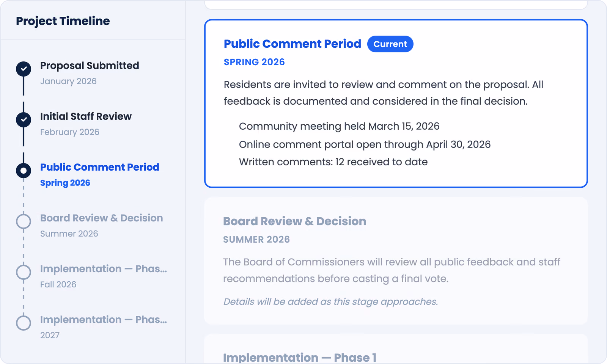Select Public Comment Period in the sidebar timeline
This screenshot has width=607, height=364.
(100, 167)
